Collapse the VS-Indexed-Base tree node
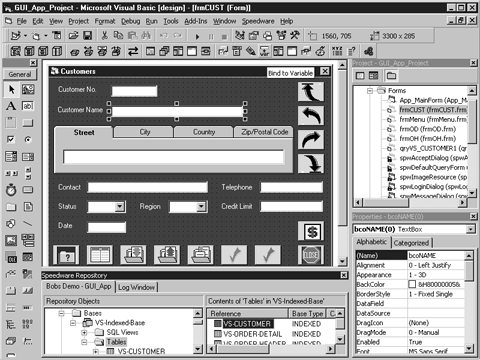The width and height of the screenshot is (480, 360). coord(73,323)
